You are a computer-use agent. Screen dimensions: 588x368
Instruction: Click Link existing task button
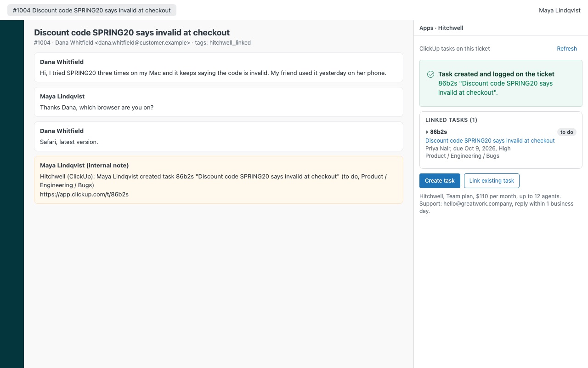492,181
